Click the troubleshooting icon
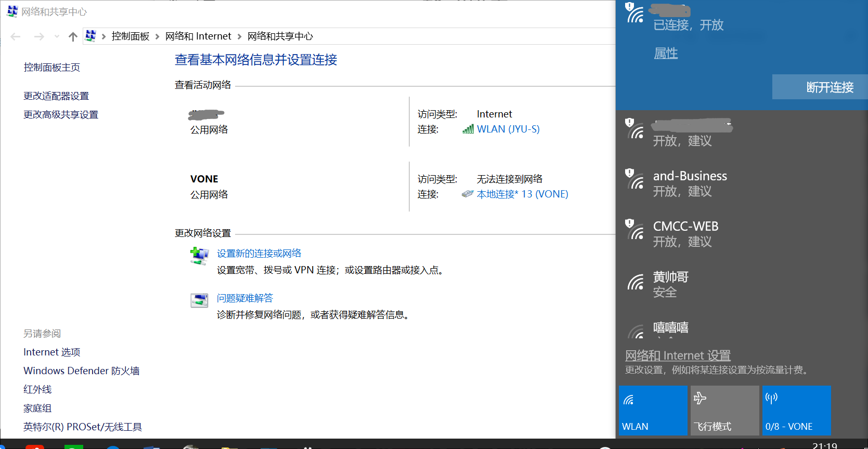Viewport: 868px width, 449px height. (x=199, y=300)
